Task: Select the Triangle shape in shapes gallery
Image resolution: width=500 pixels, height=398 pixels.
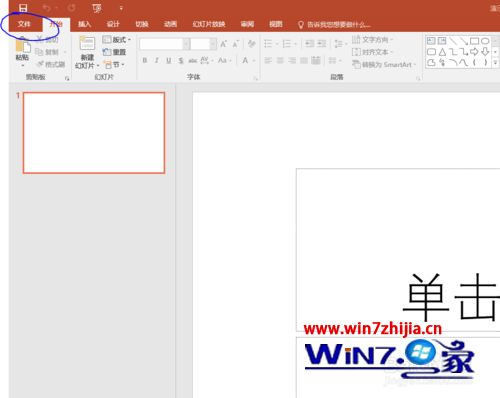Action: pyautogui.click(x=442, y=52)
